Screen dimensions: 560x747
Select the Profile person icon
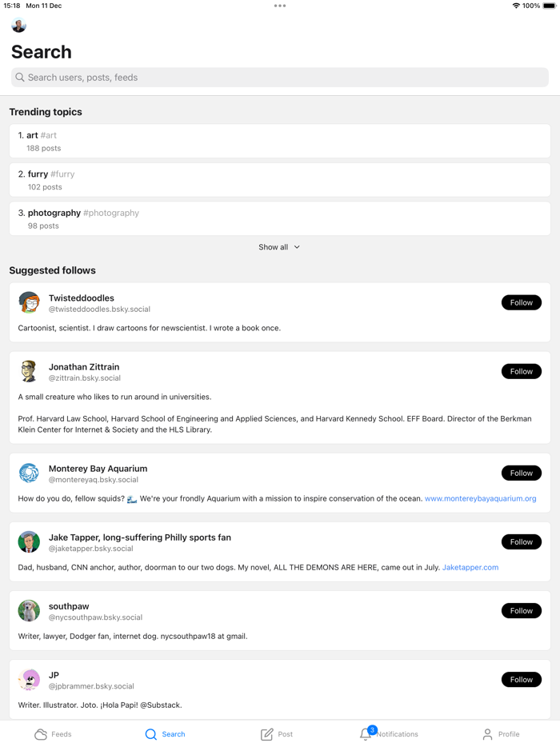488,733
